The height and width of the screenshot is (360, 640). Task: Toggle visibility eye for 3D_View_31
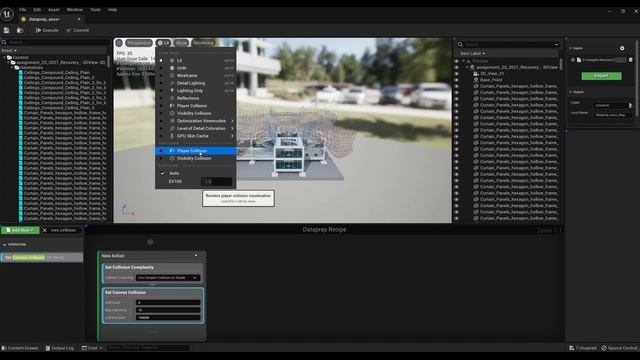[x=456, y=74]
